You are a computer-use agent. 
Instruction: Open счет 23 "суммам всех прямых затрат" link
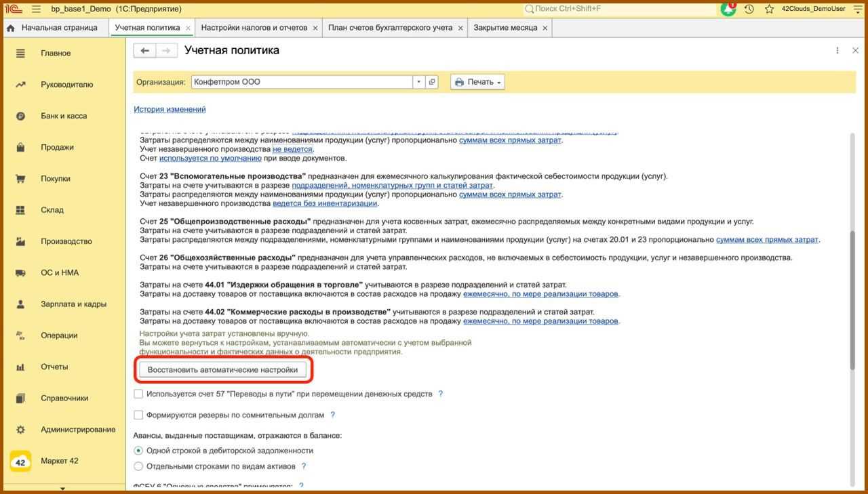(x=510, y=194)
